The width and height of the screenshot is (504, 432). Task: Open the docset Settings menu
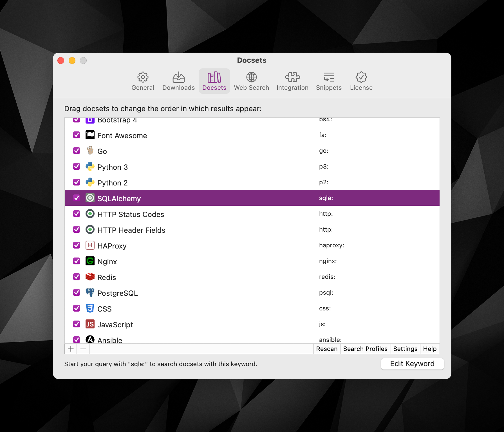[x=405, y=349]
